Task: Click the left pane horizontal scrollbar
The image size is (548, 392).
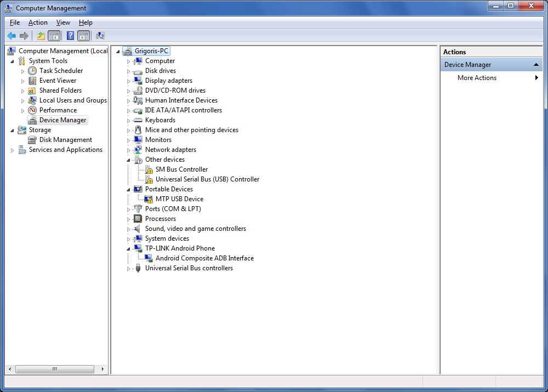Action: (55, 370)
